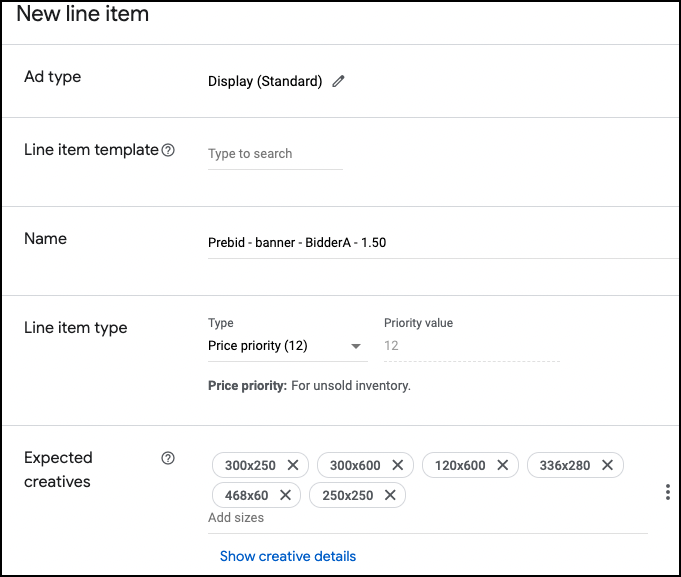Click the Show creative details link
Viewport: 681px width, 577px height.
(x=288, y=556)
